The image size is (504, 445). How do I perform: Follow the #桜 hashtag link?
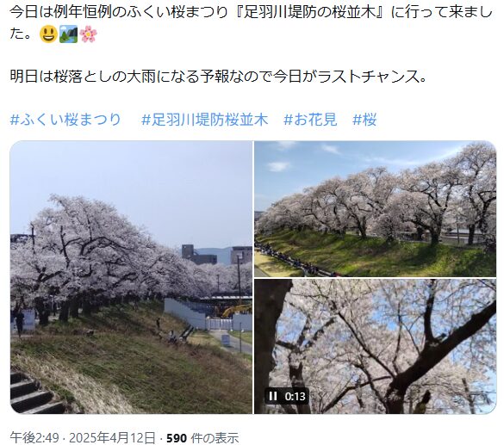click(364, 120)
